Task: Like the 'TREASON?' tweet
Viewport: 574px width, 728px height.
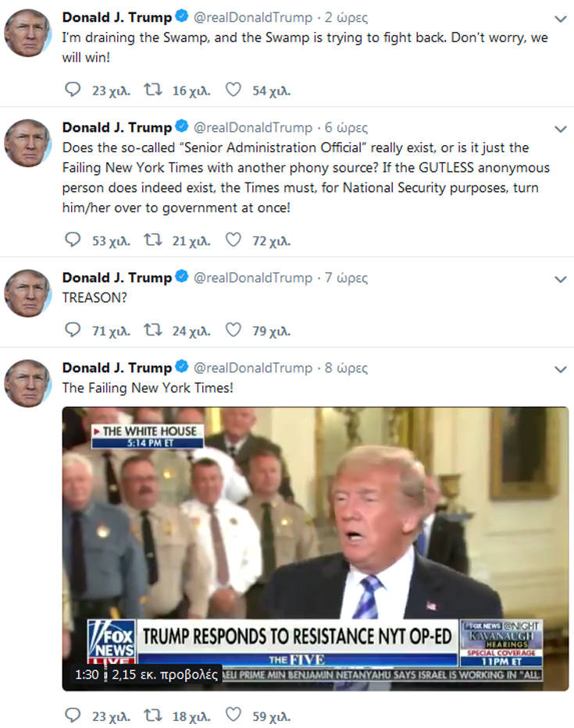Action: point(234,330)
